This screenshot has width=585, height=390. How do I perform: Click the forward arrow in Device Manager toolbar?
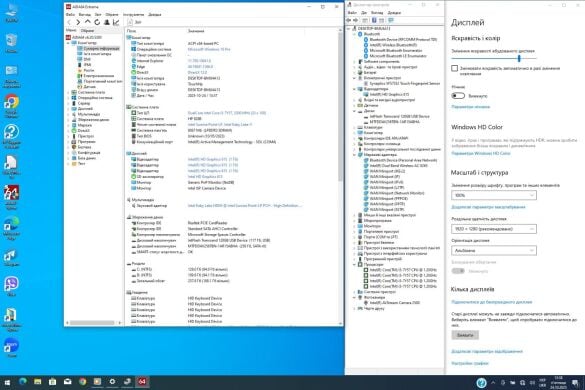pyautogui.click(x=356, y=20)
